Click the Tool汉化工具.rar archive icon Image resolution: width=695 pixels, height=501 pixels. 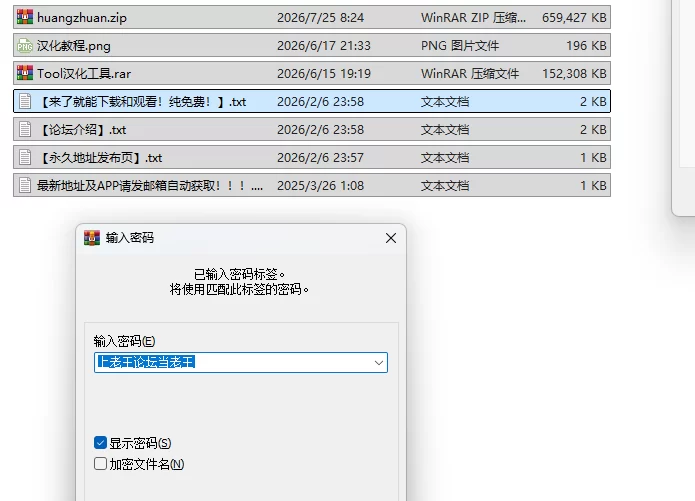(25, 73)
